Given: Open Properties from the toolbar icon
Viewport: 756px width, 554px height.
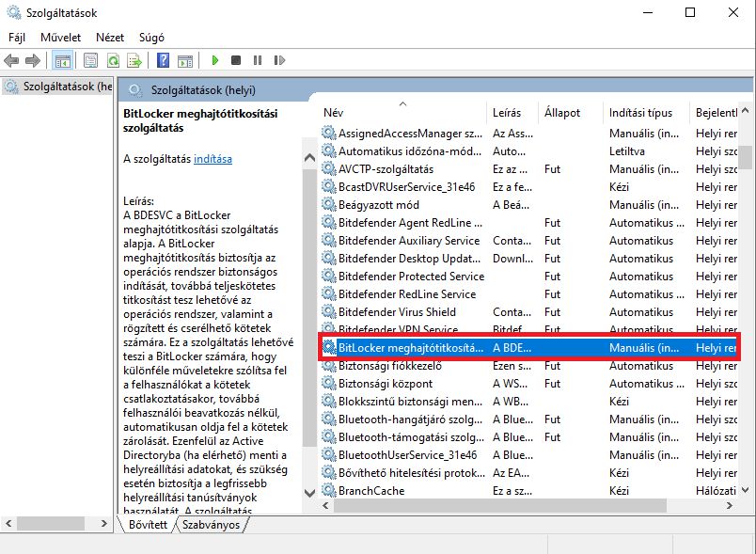Looking at the screenshot, I should click(x=90, y=60).
